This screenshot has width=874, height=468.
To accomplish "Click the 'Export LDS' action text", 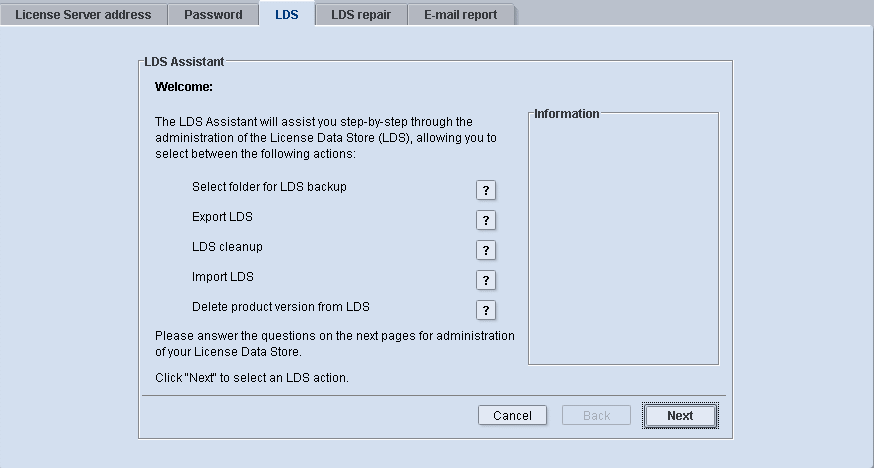I will click(x=222, y=217).
